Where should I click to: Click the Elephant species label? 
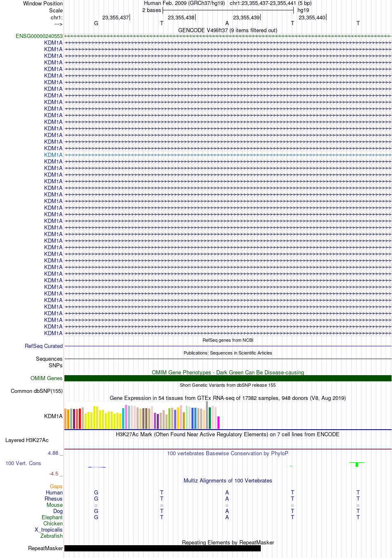52,518
